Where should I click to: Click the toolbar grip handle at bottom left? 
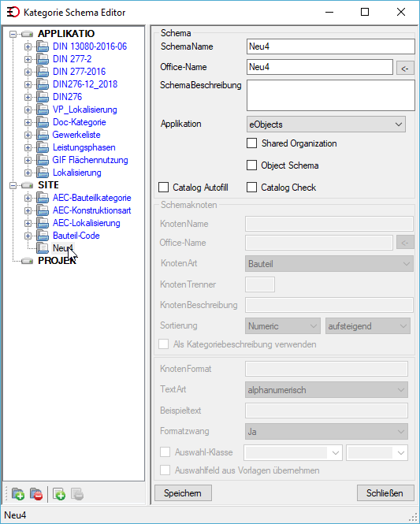(x=6, y=493)
